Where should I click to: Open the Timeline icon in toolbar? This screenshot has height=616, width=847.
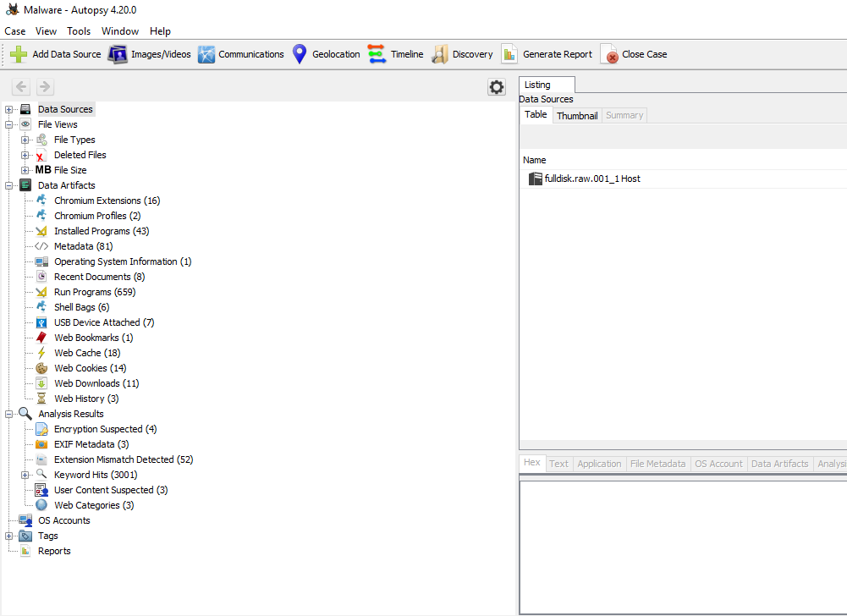(377, 54)
